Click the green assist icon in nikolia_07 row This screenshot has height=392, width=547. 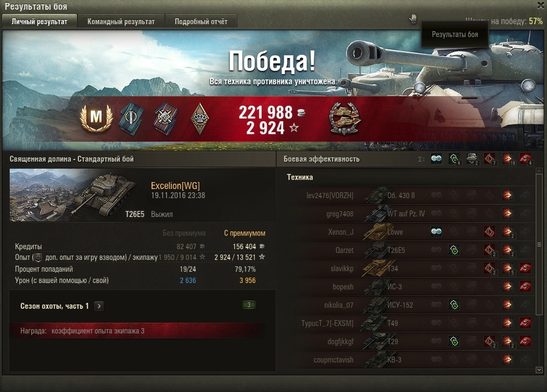point(454,305)
